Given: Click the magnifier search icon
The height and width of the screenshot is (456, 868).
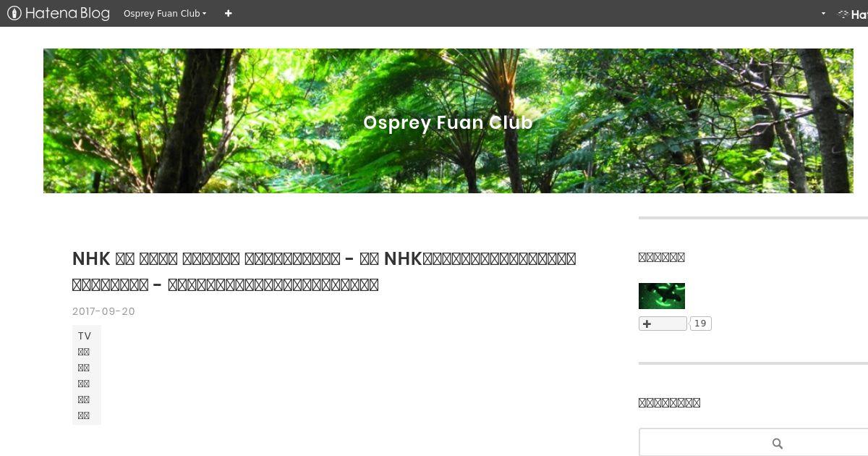Looking at the screenshot, I should pos(778,444).
